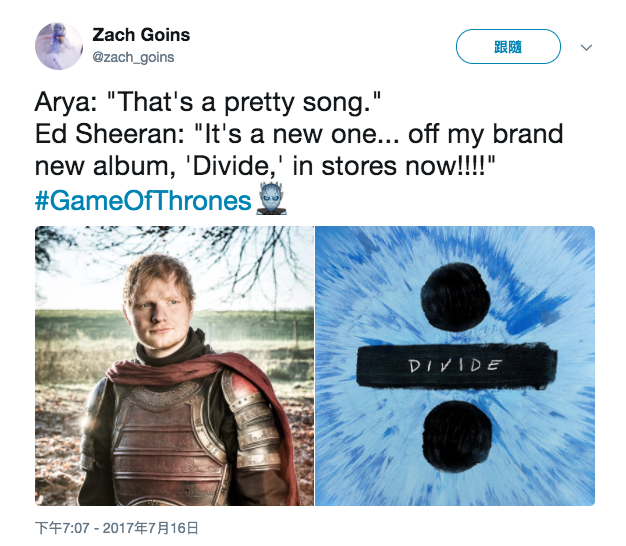Image resolution: width=626 pixels, height=546 pixels.
Task: Click the Ed Sheeran quote text
Action: 299,150
